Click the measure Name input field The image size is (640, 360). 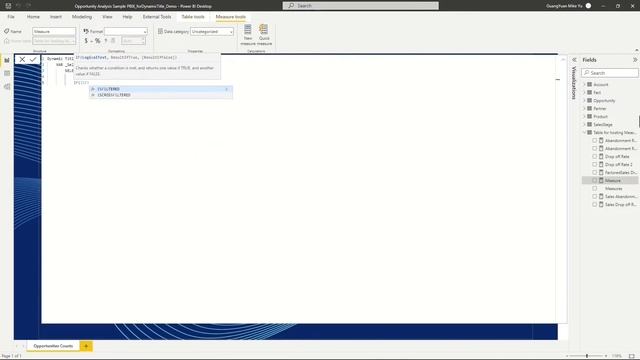tap(54, 31)
